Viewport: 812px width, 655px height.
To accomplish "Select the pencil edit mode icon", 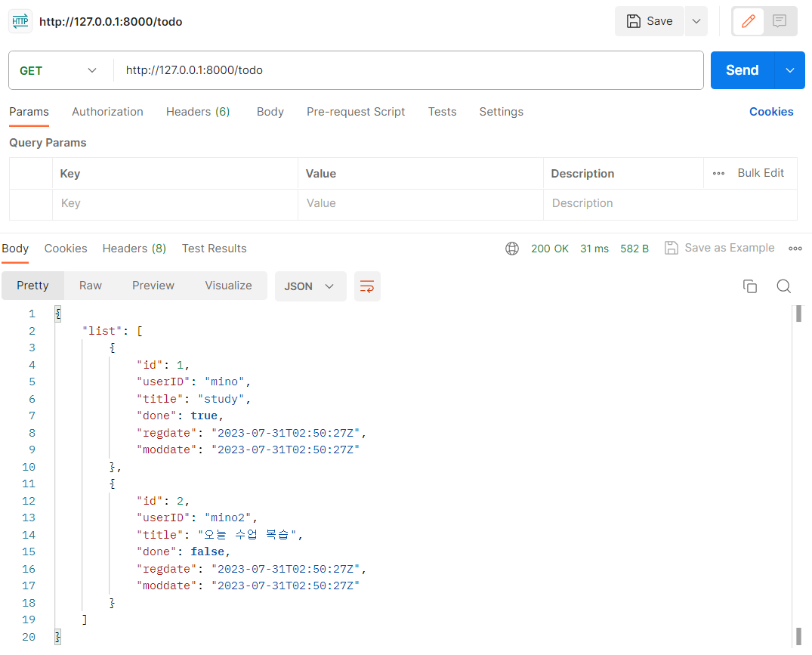I will tap(748, 21).
